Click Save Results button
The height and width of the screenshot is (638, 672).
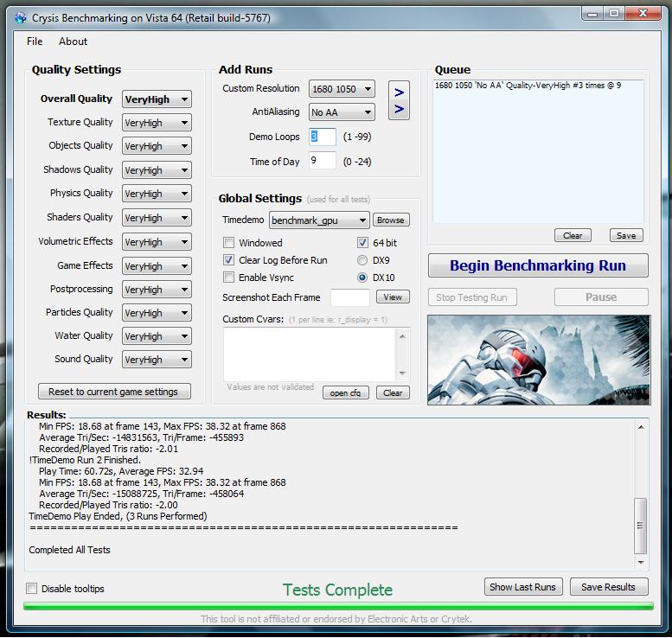609,587
